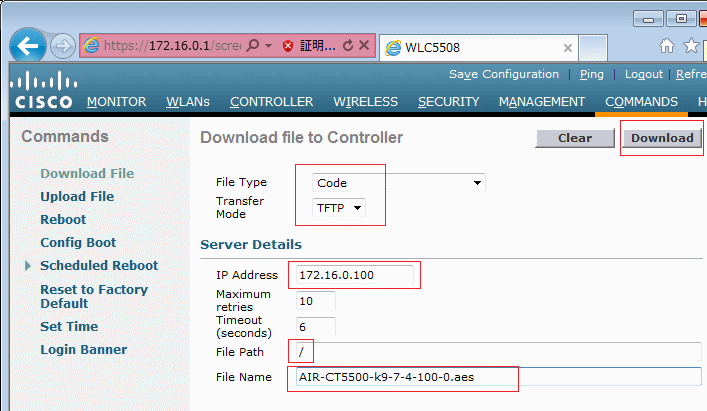Screen dimensions: 707x411
Task: Open the File Type Code dropdown
Action: (399, 183)
